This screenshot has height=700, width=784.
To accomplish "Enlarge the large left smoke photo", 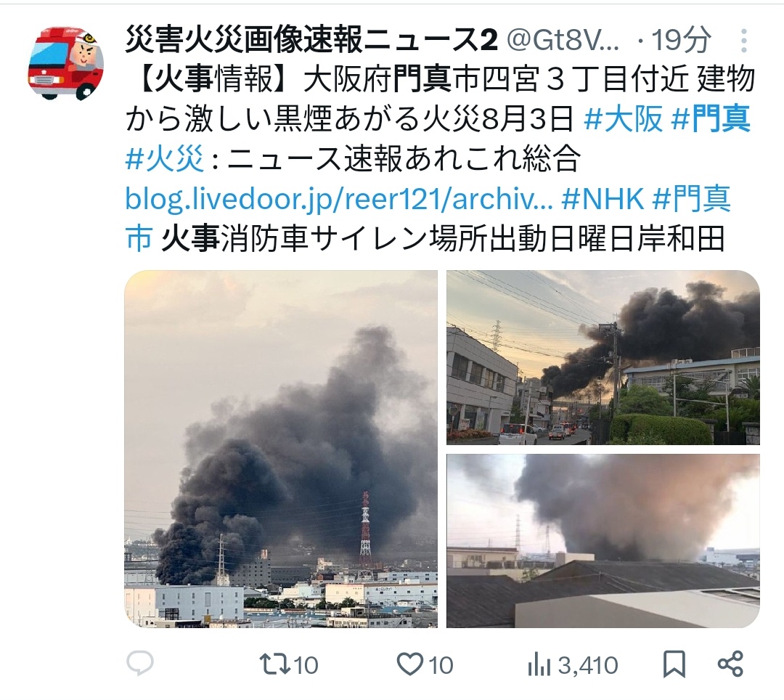I will [x=281, y=449].
